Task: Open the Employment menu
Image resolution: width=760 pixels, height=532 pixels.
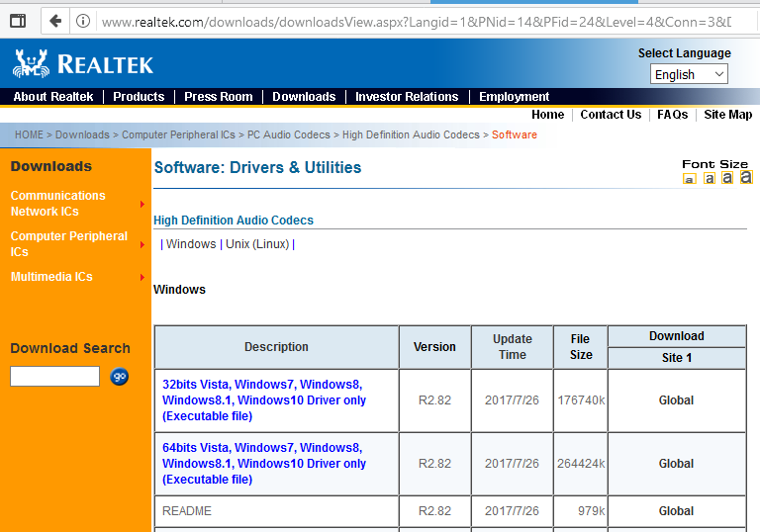Action: tap(514, 97)
